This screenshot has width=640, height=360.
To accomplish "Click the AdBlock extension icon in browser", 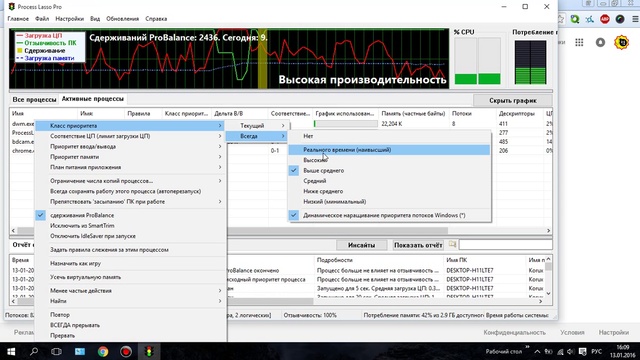I will (604, 19).
